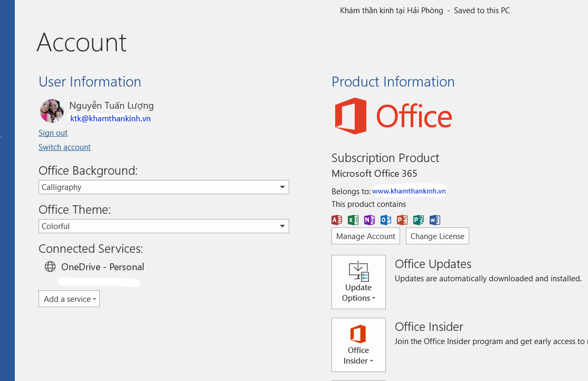This screenshot has width=588, height=381.
Task: Click the Word app icon
Action: [435, 220]
